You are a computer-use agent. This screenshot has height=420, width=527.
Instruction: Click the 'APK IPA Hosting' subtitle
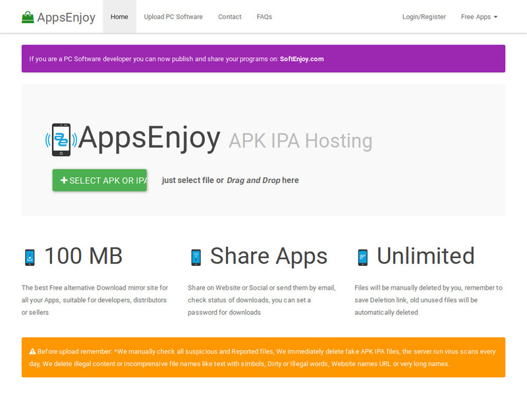point(300,140)
